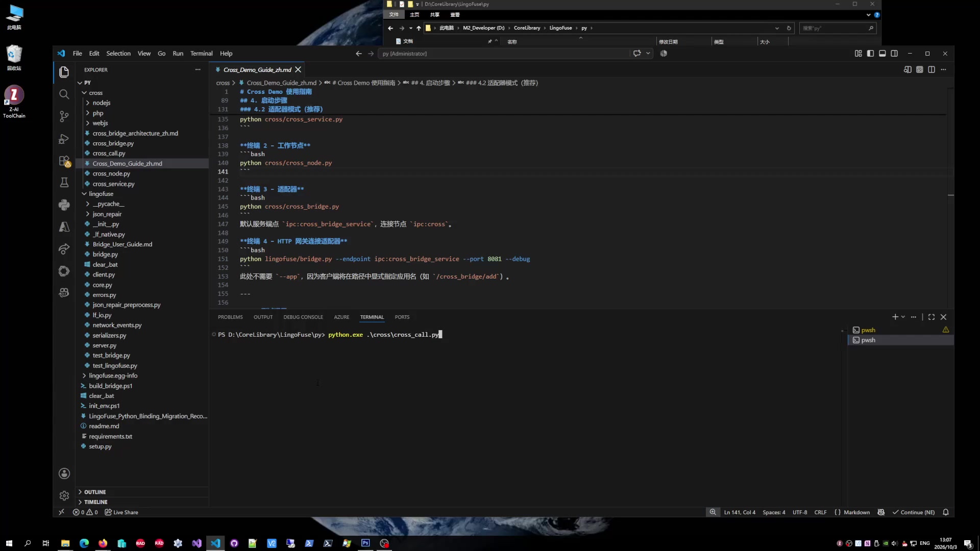
Task: Switch to the DEBUG CONSOLE tab
Action: tap(303, 317)
